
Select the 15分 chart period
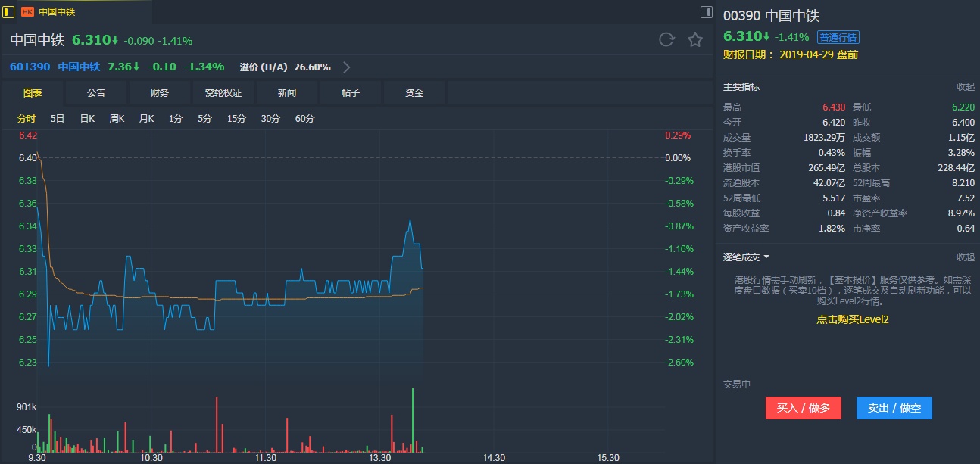pyautogui.click(x=236, y=119)
